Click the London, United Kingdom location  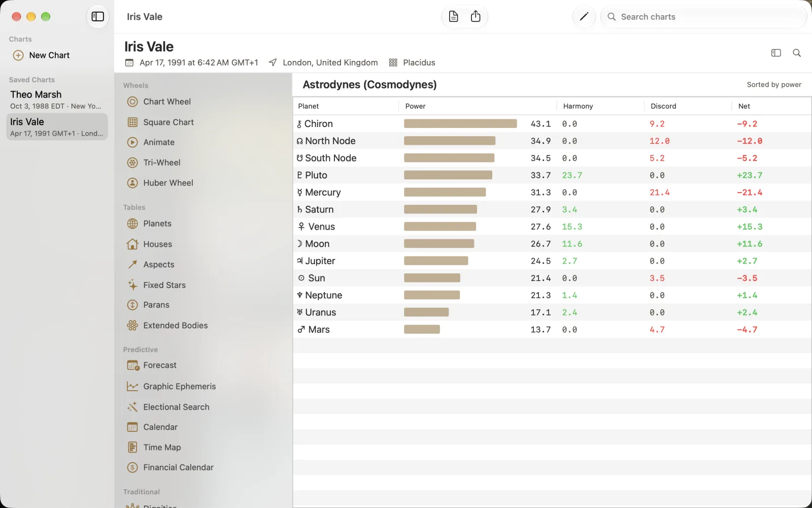[x=330, y=62]
